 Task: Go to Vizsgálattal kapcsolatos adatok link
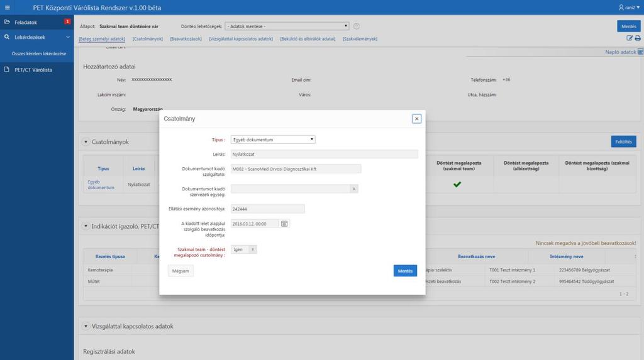click(x=241, y=38)
